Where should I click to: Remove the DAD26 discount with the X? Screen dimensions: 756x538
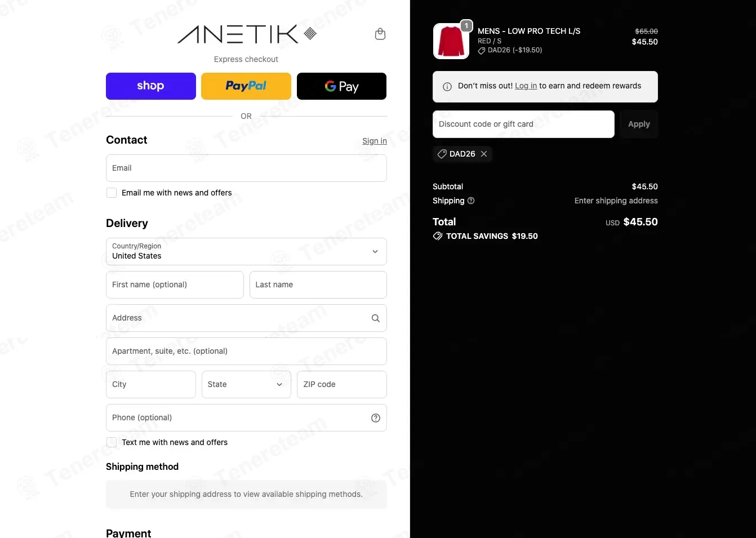pyautogui.click(x=484, y=154)
